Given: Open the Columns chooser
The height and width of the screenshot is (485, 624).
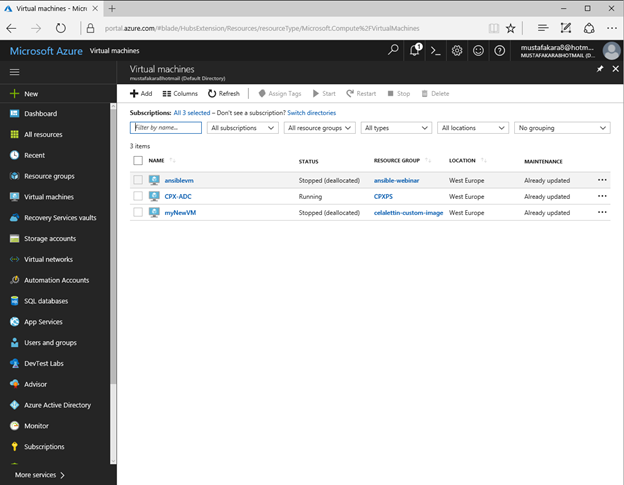Looking at the screenshot, I should 180,93.
